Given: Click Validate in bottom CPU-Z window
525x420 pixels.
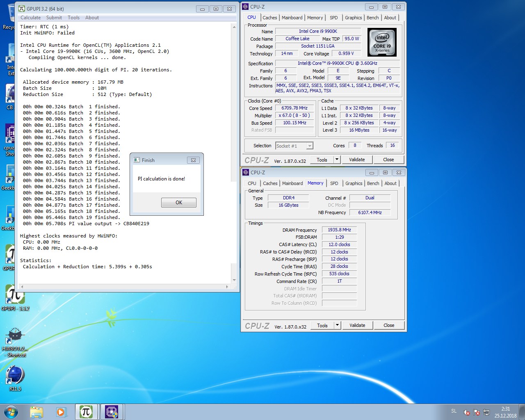Looking at the screenshot, I should [x=357, y=325].
